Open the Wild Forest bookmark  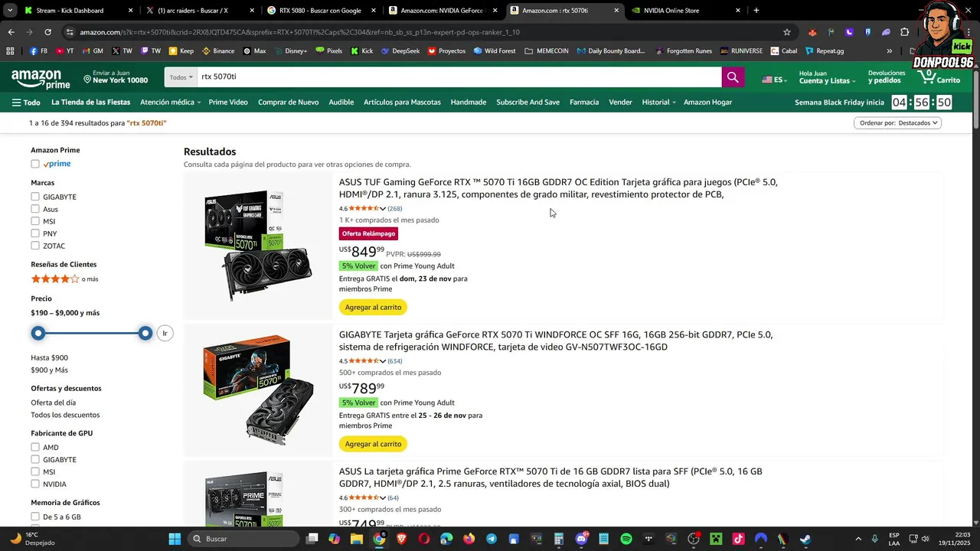tap(495, 51)
